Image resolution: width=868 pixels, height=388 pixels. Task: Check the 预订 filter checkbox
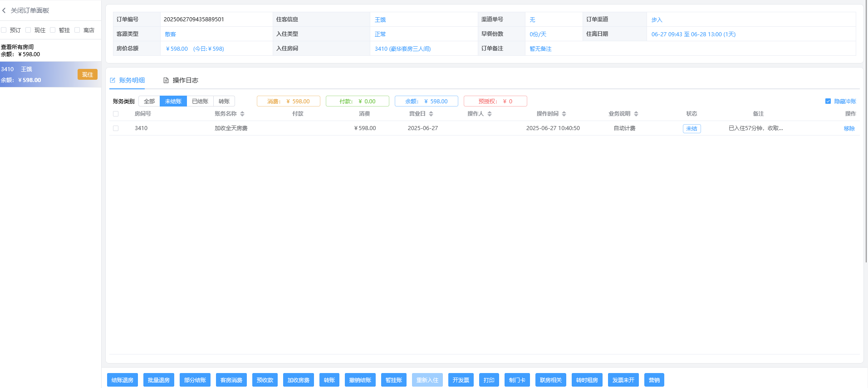(x=4, y=30)
